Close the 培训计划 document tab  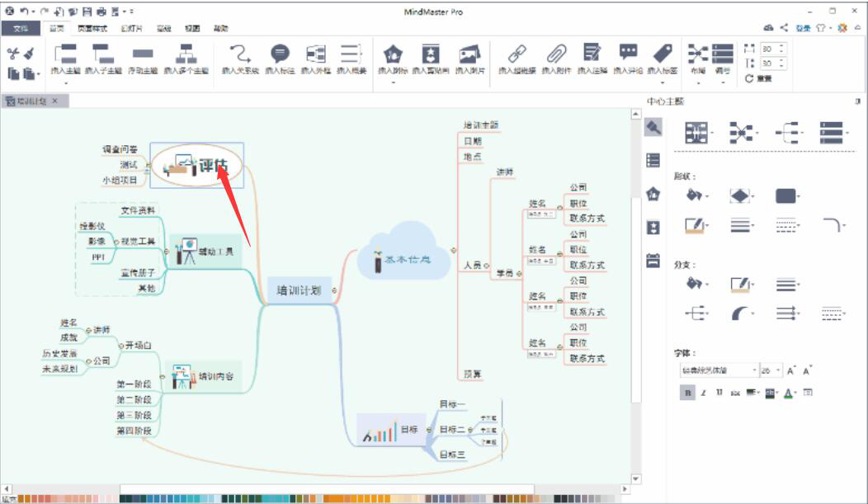pyautogui.click(x=54, y=101)
